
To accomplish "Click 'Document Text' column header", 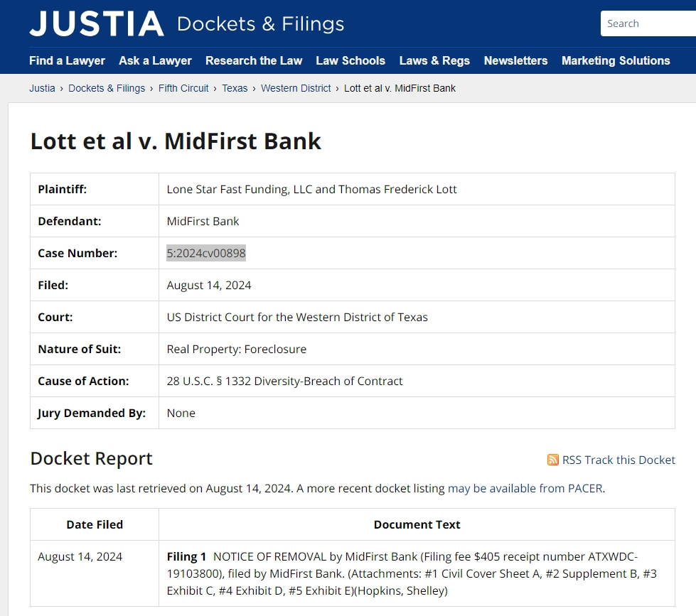I will [x=417, y=524].
